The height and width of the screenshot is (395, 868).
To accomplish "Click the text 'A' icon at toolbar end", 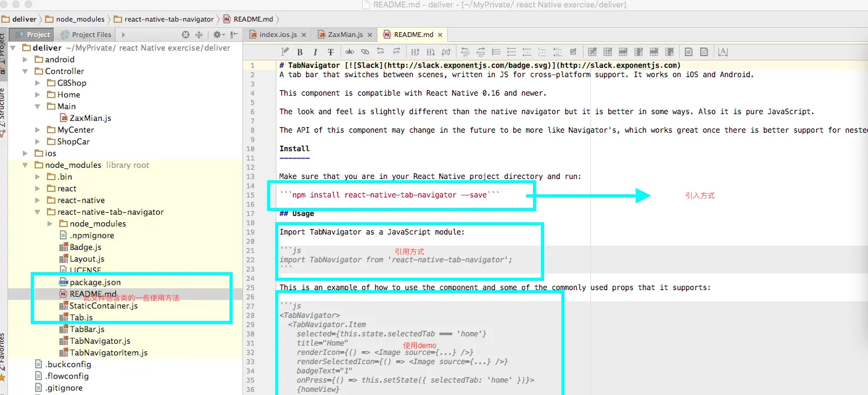I will click(723, 52).
